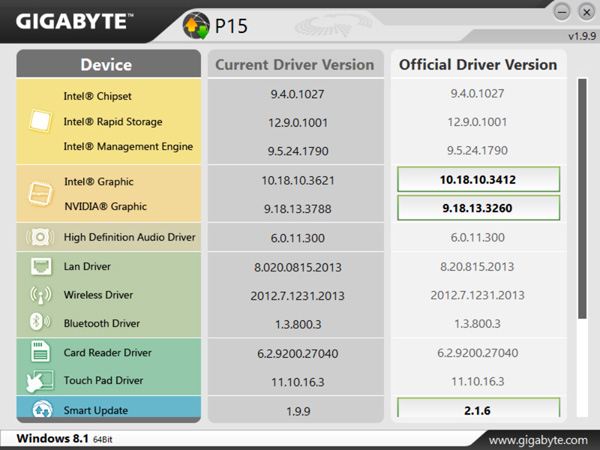Select the Card Reader Driver label

(108, 352)
